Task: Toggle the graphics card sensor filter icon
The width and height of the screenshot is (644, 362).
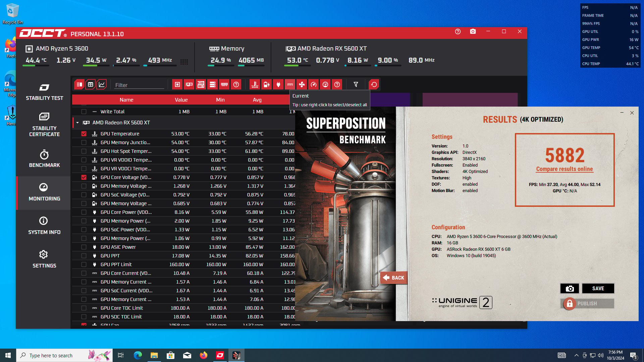Action: 189,85
